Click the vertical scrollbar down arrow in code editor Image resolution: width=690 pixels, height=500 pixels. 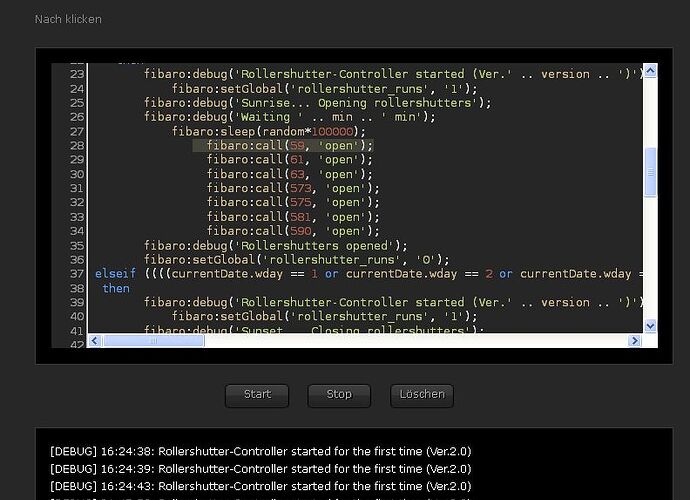tap(650, 326)
